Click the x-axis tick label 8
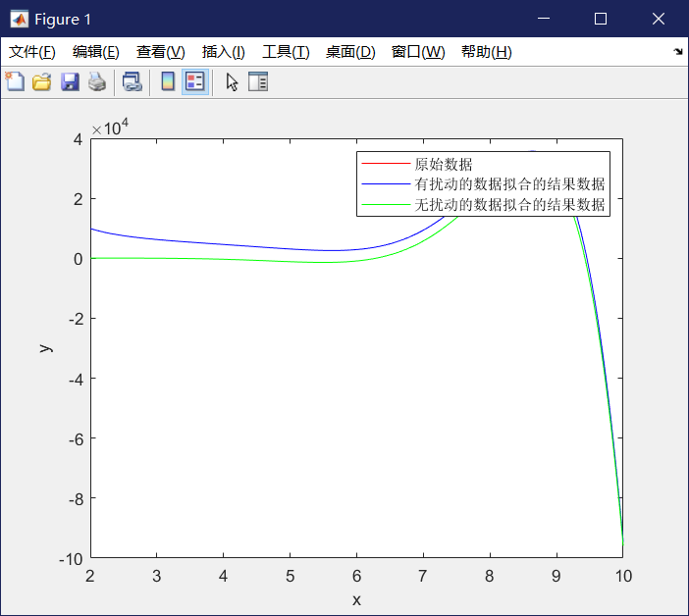 click(x=490, y=576)
